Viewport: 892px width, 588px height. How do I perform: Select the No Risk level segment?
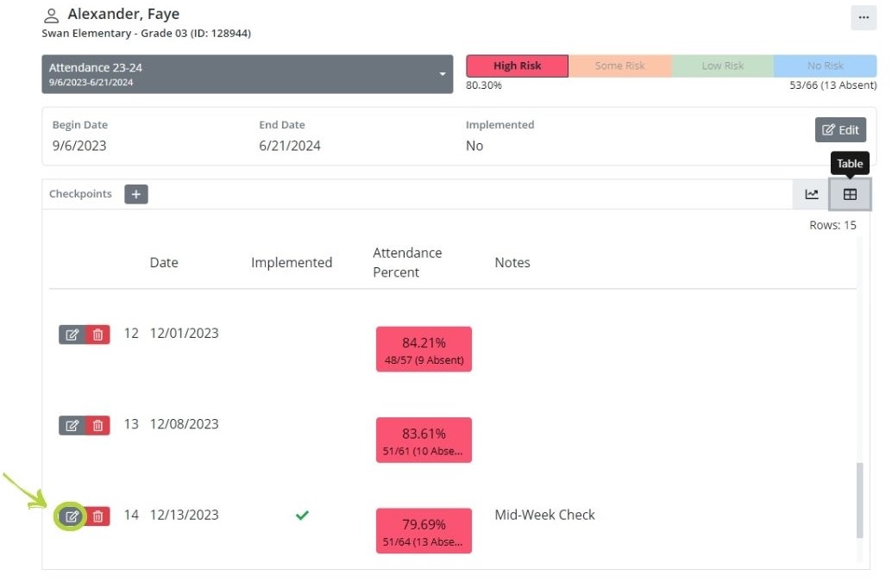coord(825,66)
